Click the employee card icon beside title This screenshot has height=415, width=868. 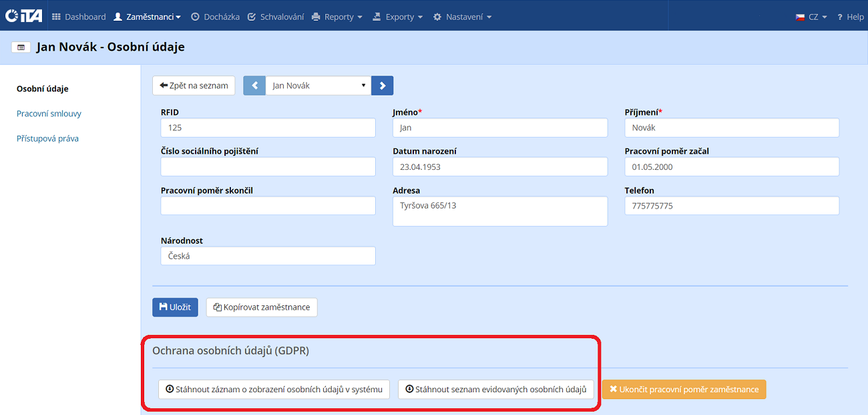[21, 47]
